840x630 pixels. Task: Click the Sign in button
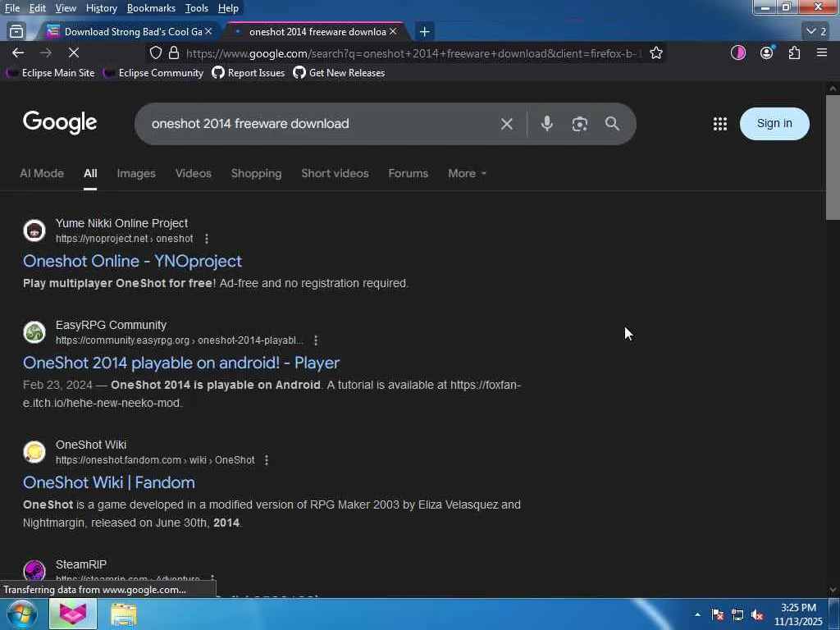point(774,124)
